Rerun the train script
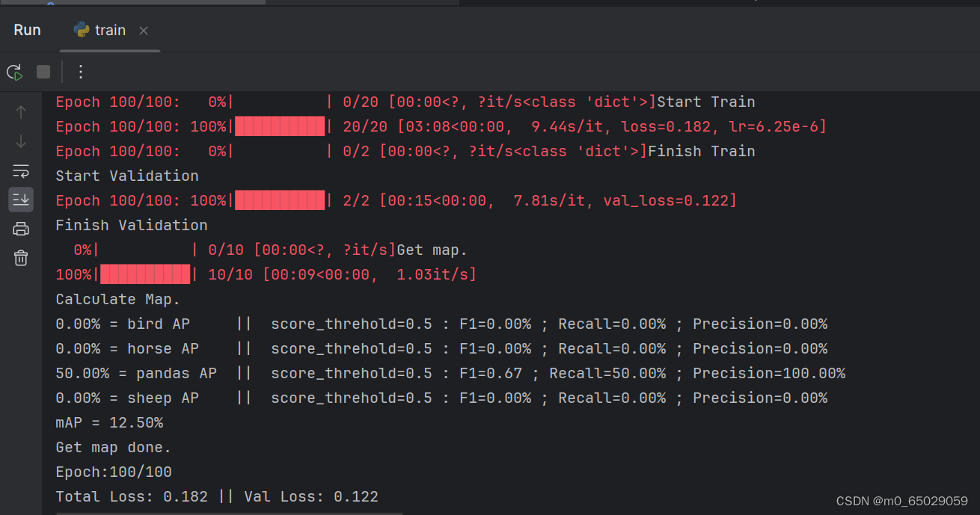 point(14,72)
